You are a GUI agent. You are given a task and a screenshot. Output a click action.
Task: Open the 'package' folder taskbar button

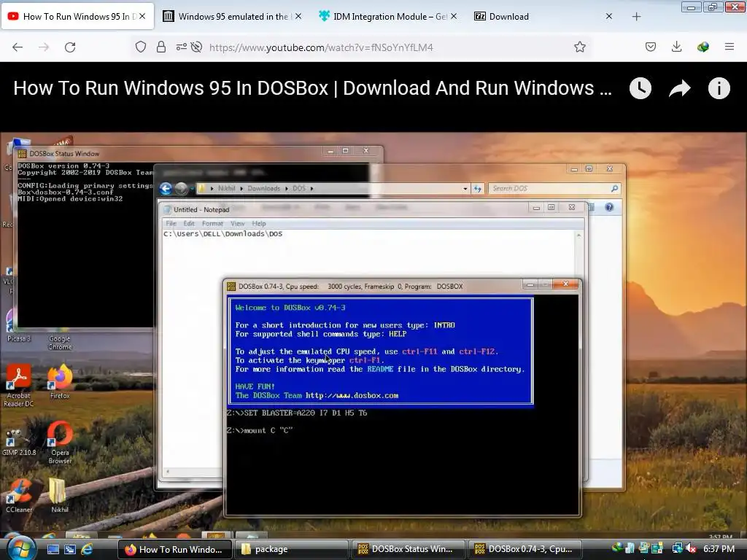pos(292,549)
